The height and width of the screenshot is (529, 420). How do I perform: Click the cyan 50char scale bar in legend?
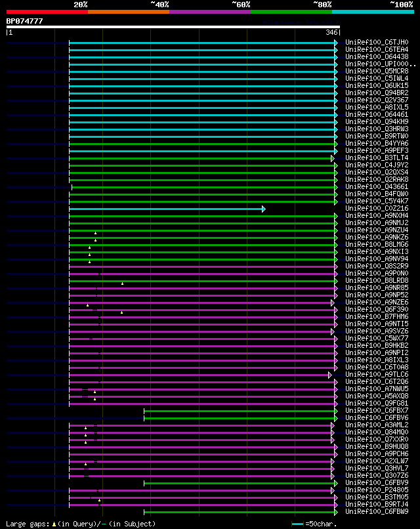click(297, 524)
